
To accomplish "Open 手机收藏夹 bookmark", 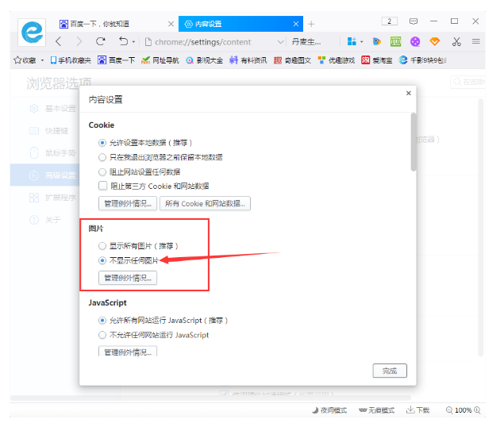I will (x=71, y=60).
